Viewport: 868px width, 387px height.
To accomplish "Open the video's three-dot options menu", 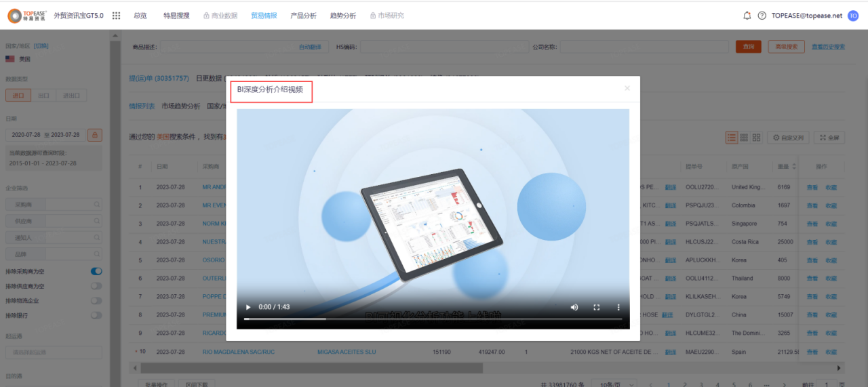I will [x=618, y=307].
